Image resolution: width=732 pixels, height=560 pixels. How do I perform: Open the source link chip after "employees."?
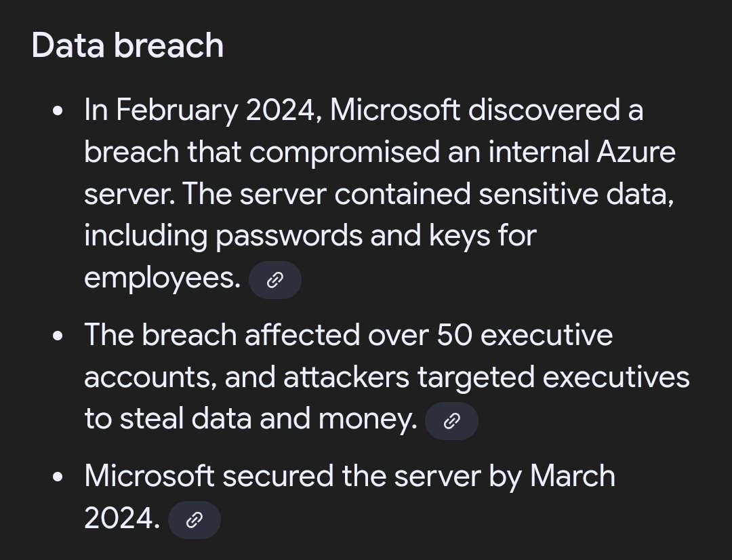(x=274, y=279)
